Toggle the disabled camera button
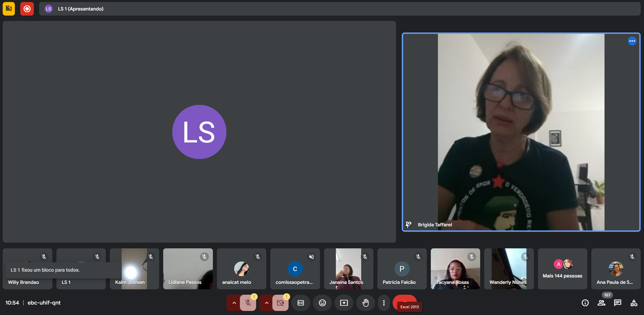This screenshot has height=315, width=644. click(x=280, y=303)
